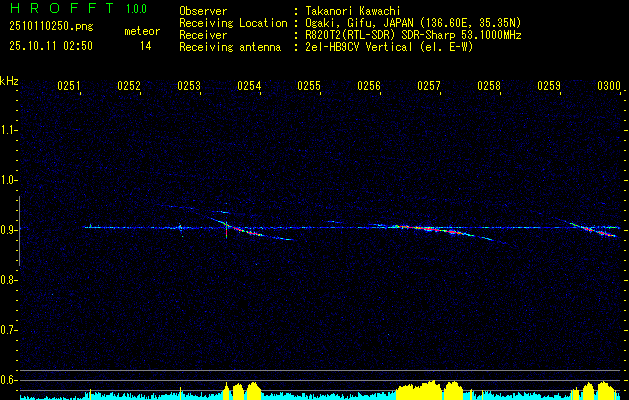Click time marker 0252
Viewport: 629px width, 400px height.
[x=129, y=86]
